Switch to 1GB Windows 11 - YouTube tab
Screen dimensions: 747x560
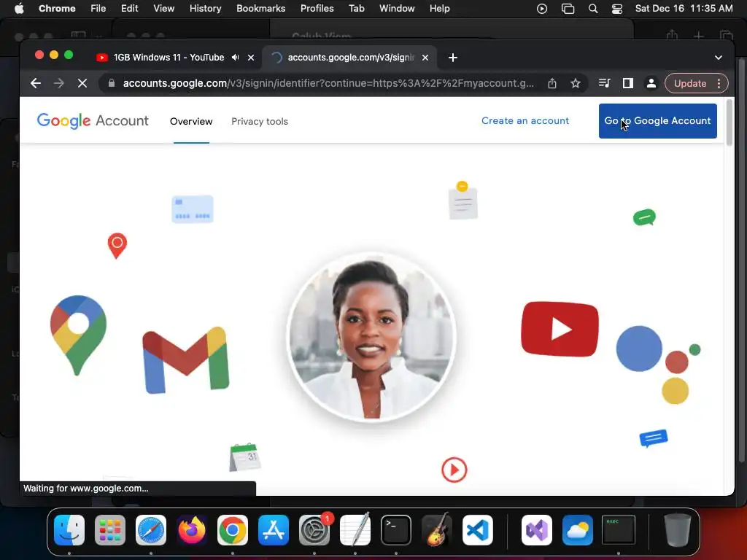[x=169, y=57]
